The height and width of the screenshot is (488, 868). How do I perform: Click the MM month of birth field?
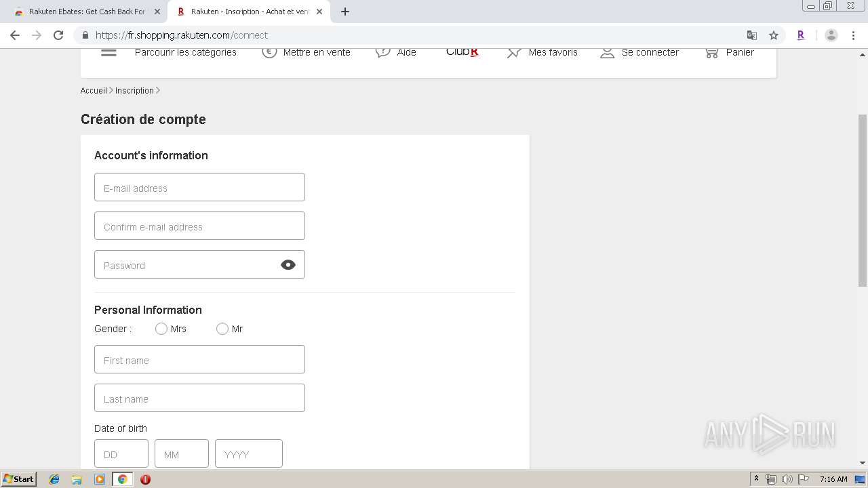tap(182, 453)
